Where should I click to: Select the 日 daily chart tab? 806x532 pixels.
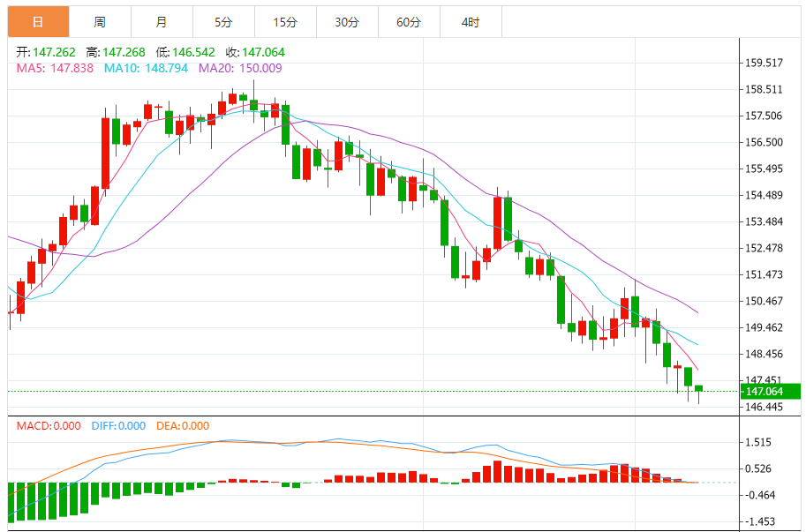coord(38,22)
